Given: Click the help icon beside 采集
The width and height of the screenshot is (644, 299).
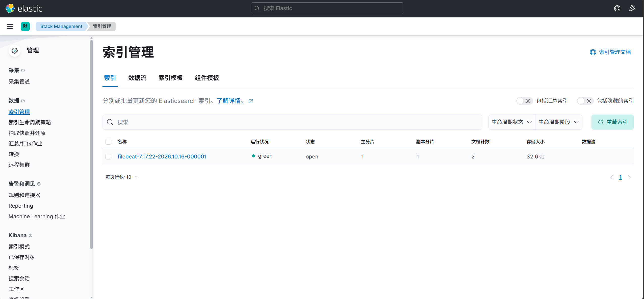Looking at the screenshot, I should tap(23, 70).
